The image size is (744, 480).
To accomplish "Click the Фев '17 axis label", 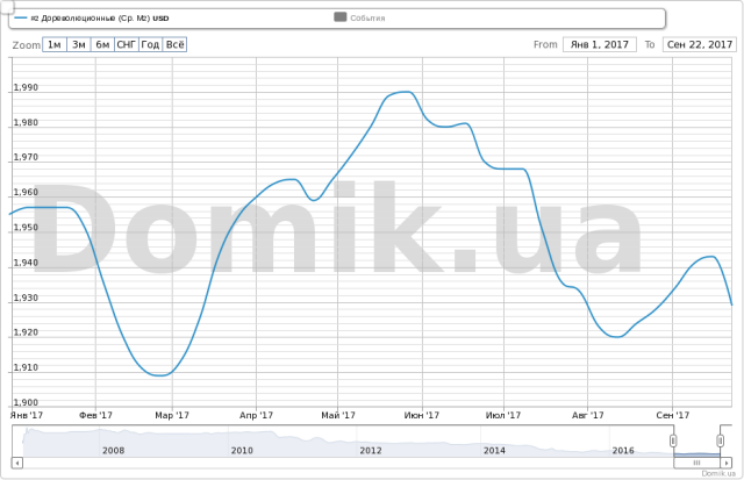I will coord(95,415).
